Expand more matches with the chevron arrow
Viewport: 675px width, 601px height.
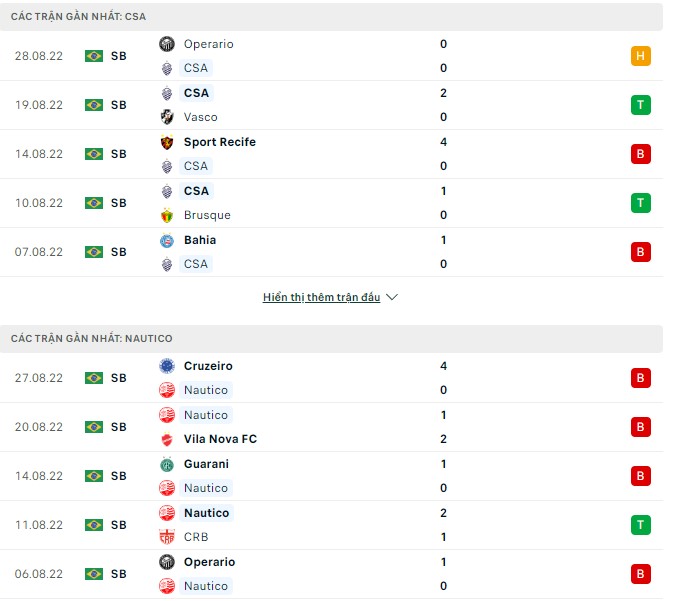(392, 298)
